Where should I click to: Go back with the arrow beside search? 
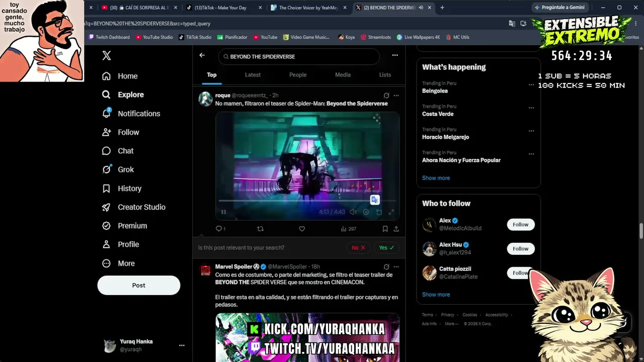pyautogui.click(x=202, y=55)
